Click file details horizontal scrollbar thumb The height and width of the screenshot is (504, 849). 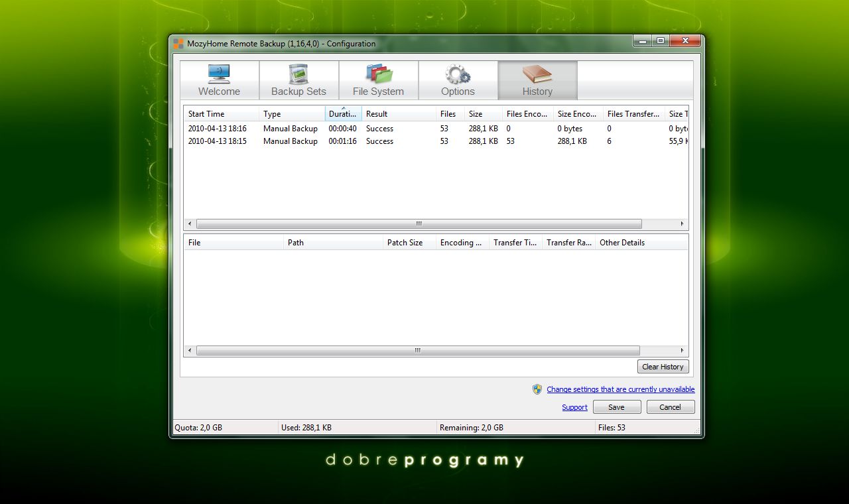click(x=418, y=350)
